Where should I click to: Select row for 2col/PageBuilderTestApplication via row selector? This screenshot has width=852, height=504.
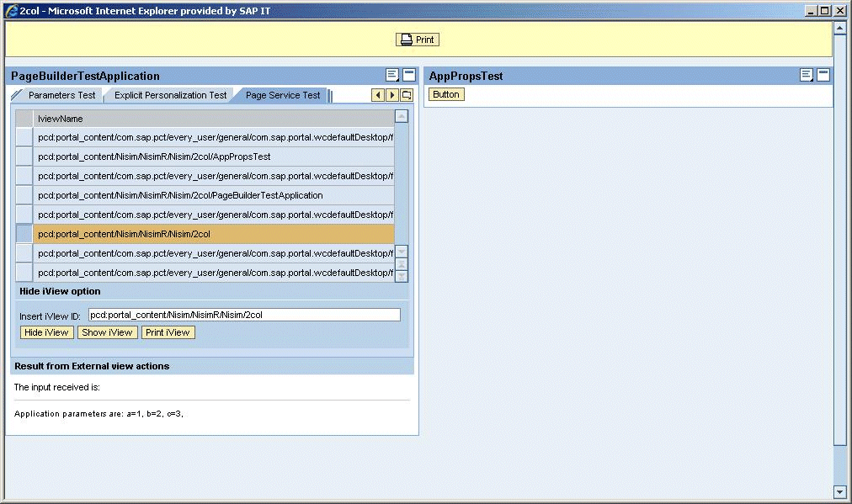click(x=24, y=196)
